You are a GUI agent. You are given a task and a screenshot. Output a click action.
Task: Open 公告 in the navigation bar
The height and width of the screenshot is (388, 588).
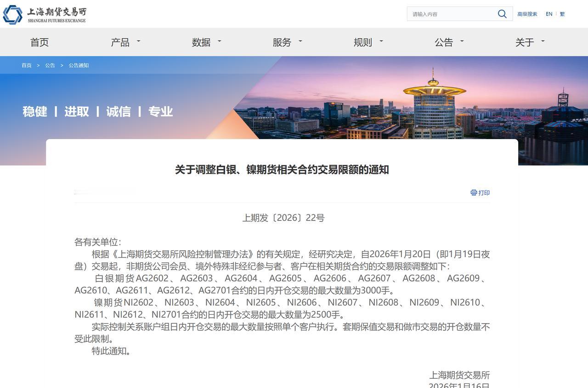[x=444, y=42]
